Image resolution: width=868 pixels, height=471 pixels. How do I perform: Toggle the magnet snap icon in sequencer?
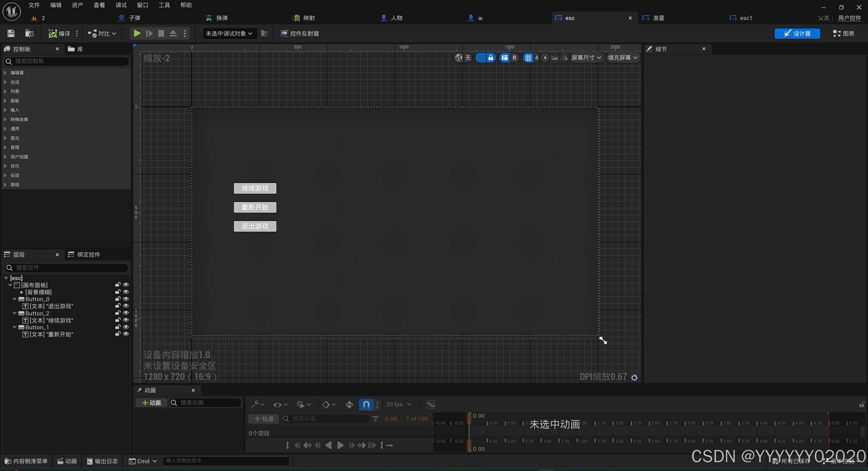366,404
